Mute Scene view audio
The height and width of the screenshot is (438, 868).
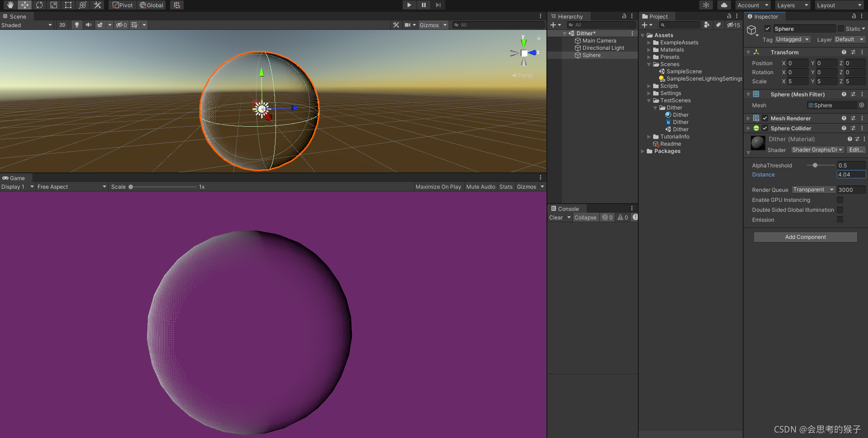click(x=89, y=25)
